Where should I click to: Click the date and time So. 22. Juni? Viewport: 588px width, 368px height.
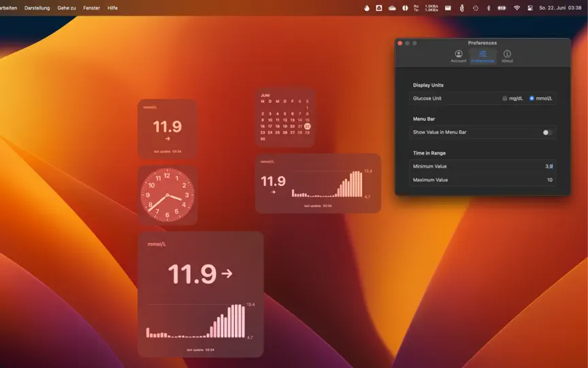(x=560, y=8)
